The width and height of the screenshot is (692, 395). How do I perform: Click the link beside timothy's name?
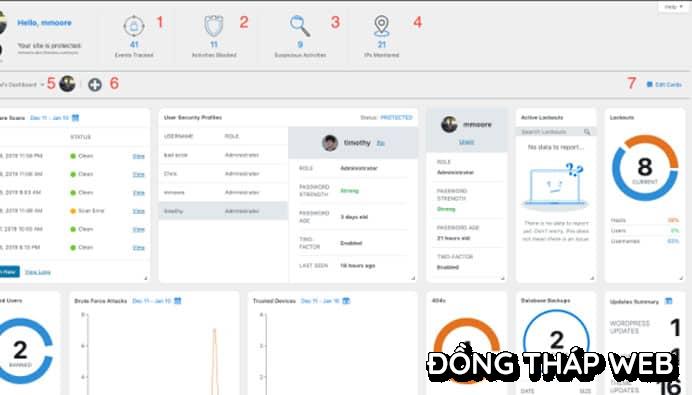click(380, 143)
